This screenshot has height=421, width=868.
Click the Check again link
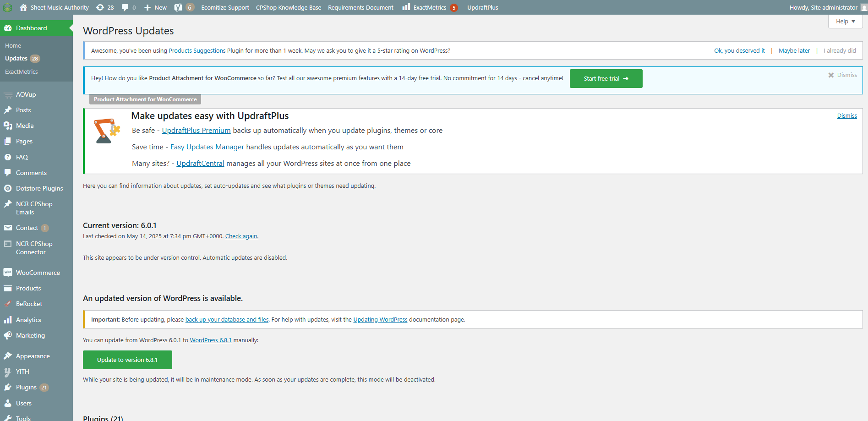coord(242,236)
